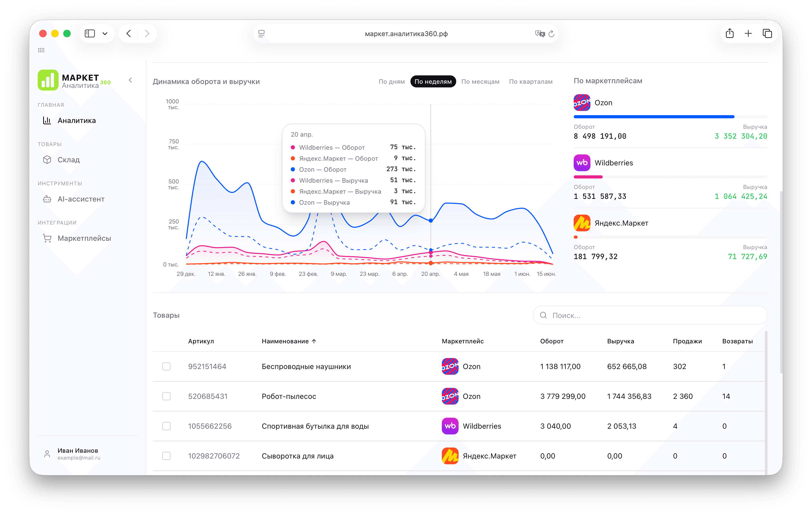Sort by Маркетплейс column header

[x=463, y=341]
